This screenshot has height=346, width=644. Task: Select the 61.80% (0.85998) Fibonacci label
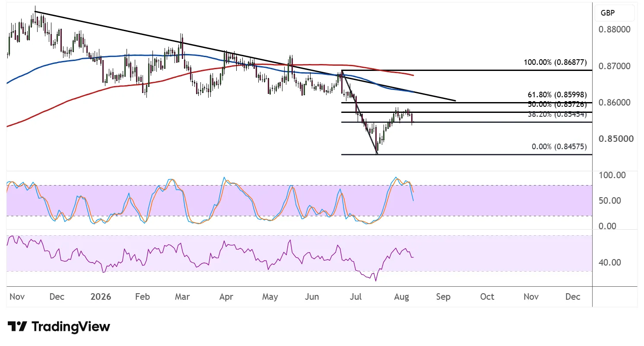pyautogui.click(x=557, y=94)
